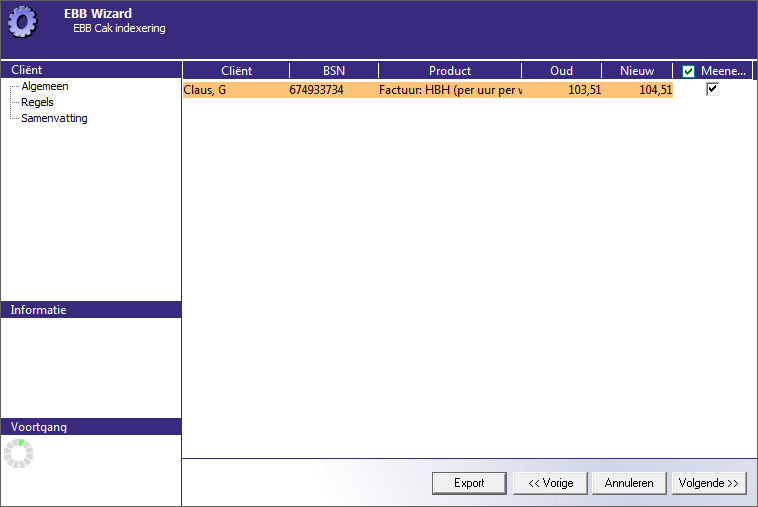Select the Claus, G client row

point(205,90)
